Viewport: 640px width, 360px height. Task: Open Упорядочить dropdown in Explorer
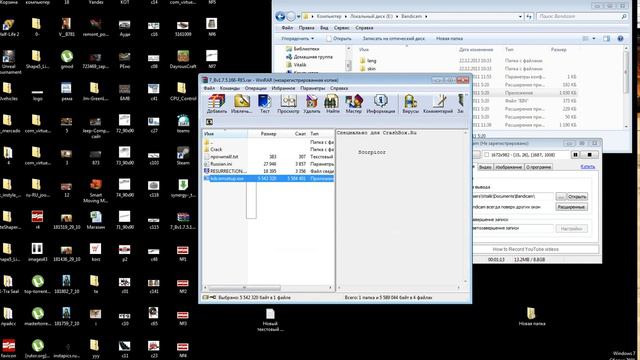point(298,38)
